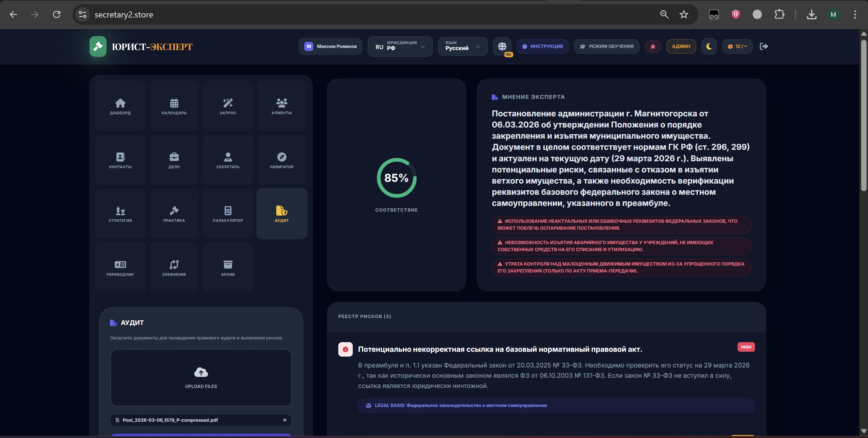
Task: Switch to the Архив section
Action: click(228, 267)
